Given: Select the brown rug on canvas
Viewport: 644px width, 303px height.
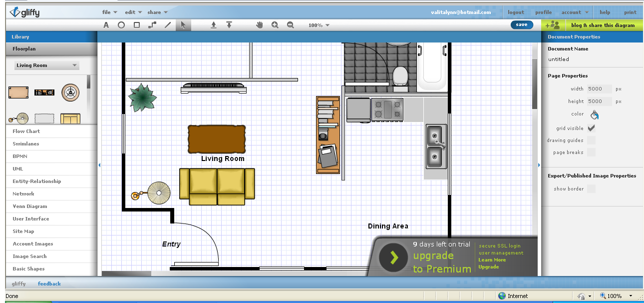Looking at the screenshot, I should click(x=217, y=139).
